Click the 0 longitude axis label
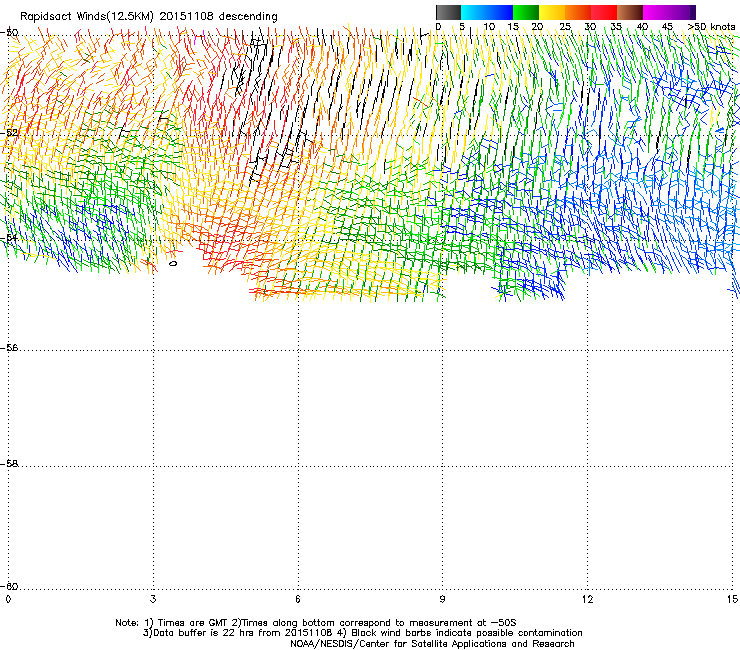This screenshot has width=740, height=650. pyautogui.click(x=8, y=599)
